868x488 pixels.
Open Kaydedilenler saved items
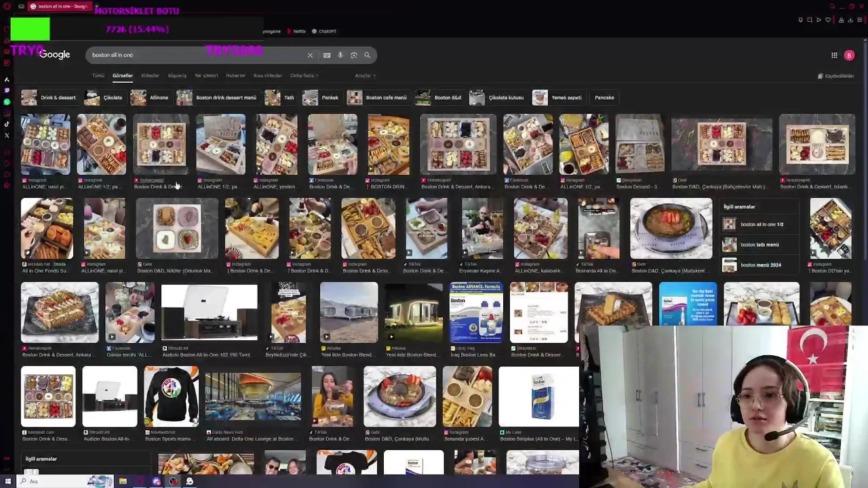click(835, 76)
